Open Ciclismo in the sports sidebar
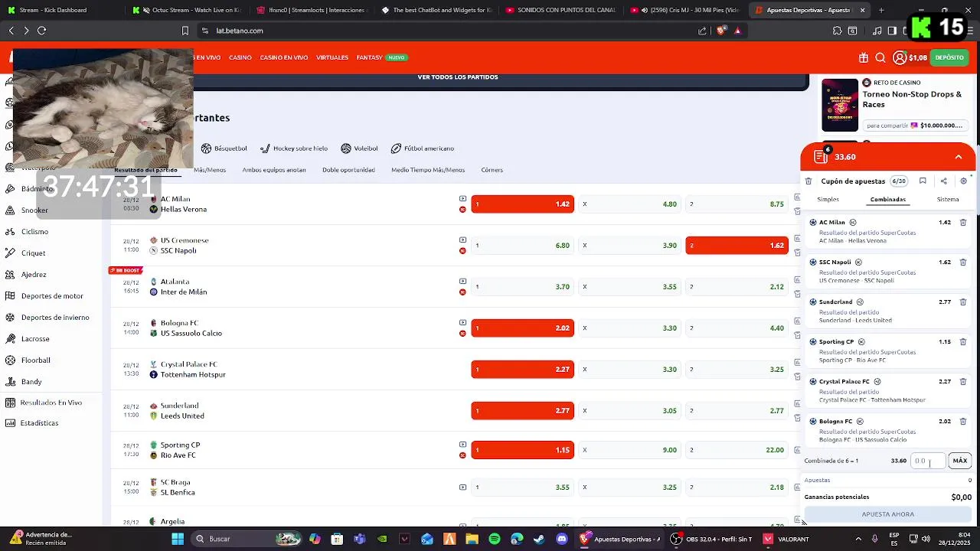 34,232
